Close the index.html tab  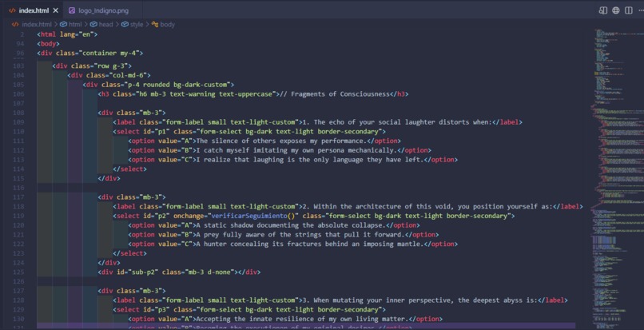pos(56,10)
